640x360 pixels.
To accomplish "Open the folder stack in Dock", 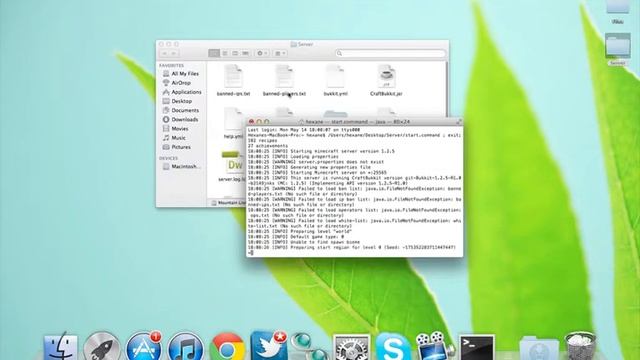I will coord(539,349).
